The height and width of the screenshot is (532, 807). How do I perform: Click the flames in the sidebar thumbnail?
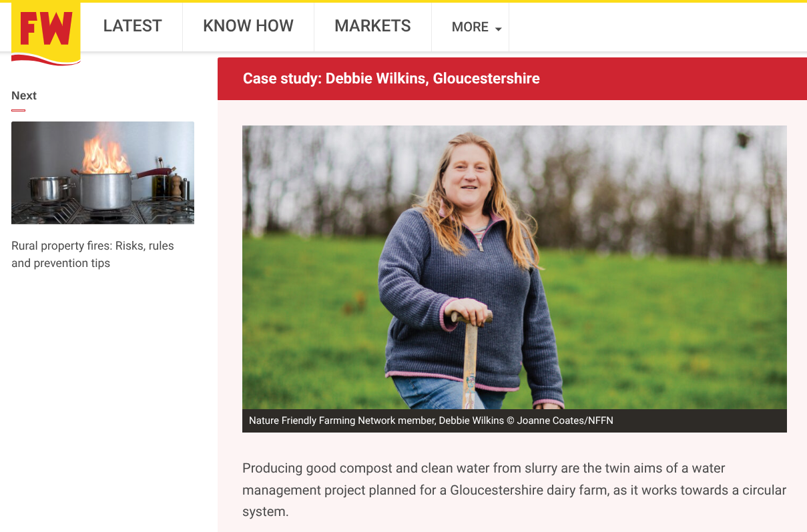[105, 150]
